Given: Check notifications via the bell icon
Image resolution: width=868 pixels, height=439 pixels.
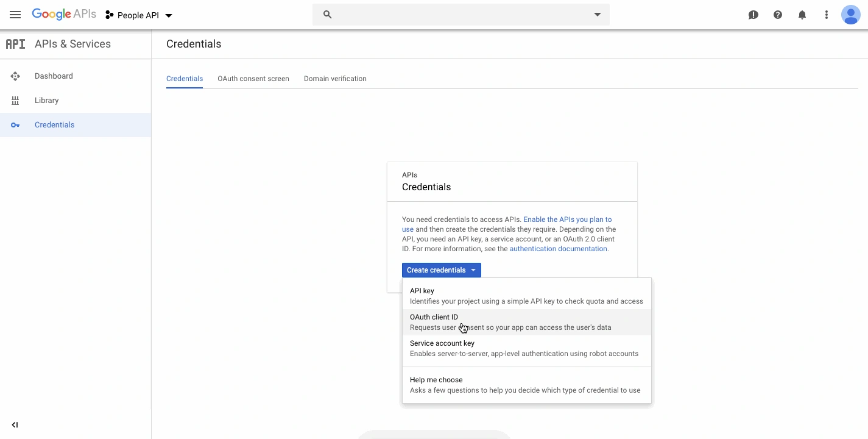Looking at the screenshot, I should 802,15.
